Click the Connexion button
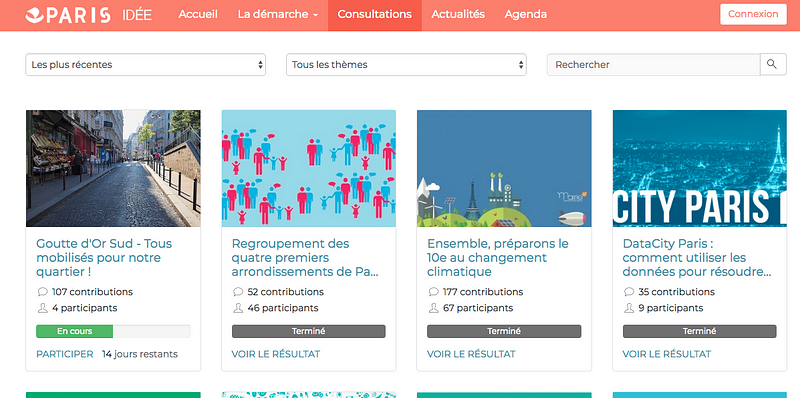 pos(753,14)
